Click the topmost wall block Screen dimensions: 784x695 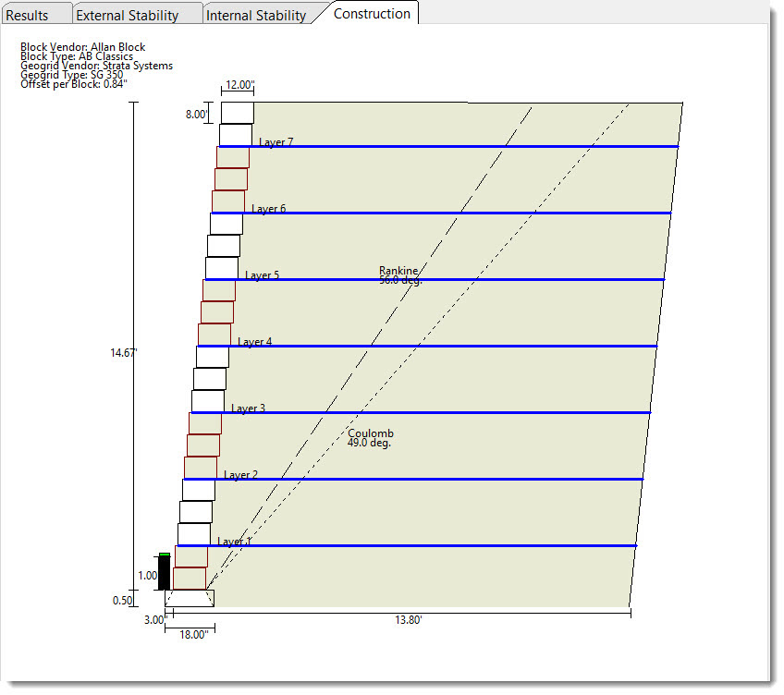[x=237, y=113]
